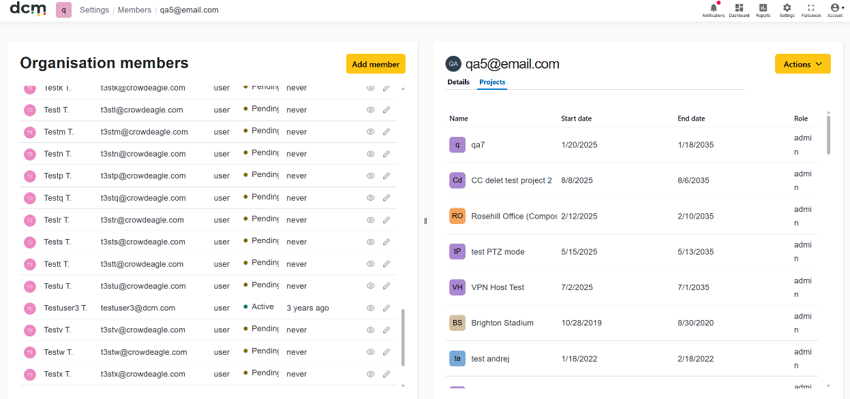850x399 pixels.
Task: Click the qa7 project avatar icon
Action: click(458, 145)
